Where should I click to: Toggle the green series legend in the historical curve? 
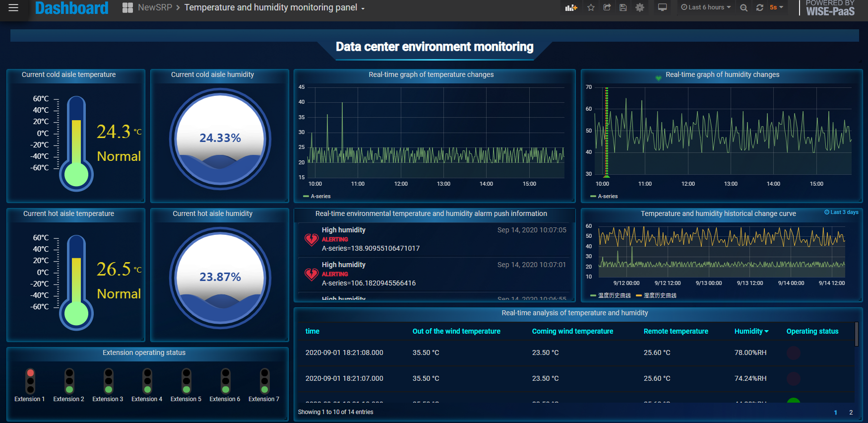tap(614, 295)
